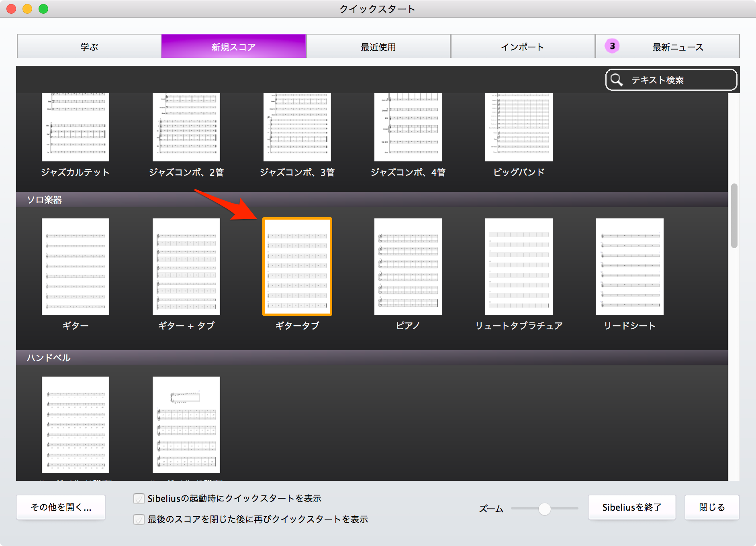Collapse the ソロ楽器 section header
The image size is (756, 546).
372,200
